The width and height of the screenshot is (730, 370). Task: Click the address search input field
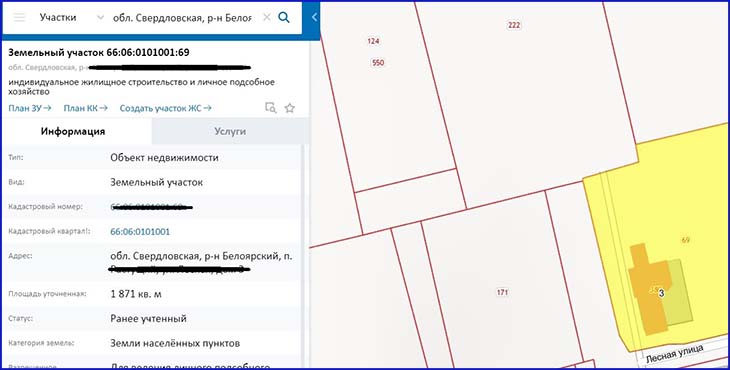(182, 18)
